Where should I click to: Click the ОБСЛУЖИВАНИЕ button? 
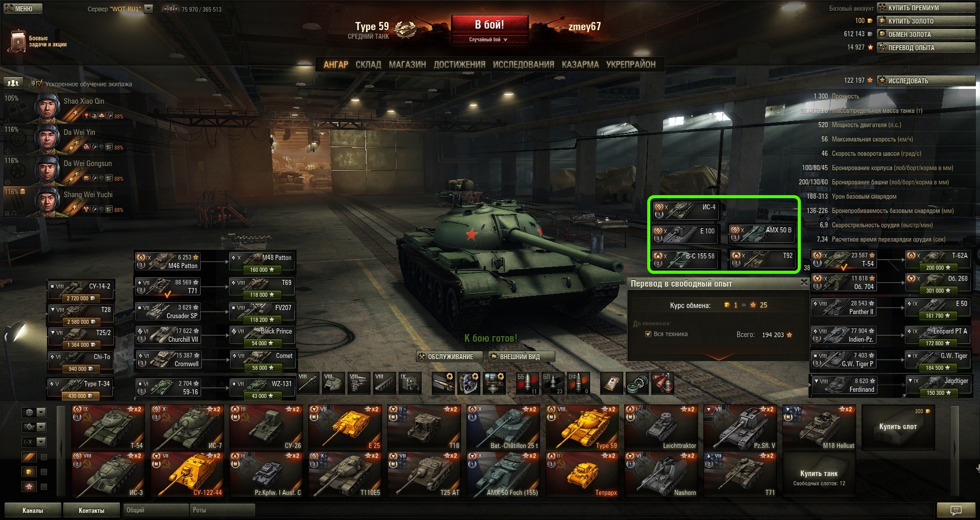pyautogui.click(x=449, y=357)
